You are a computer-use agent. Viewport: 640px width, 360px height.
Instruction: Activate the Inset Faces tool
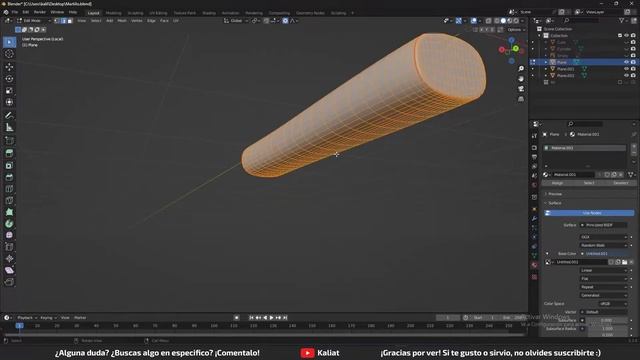pyautogui.click(x=9, y=165)
